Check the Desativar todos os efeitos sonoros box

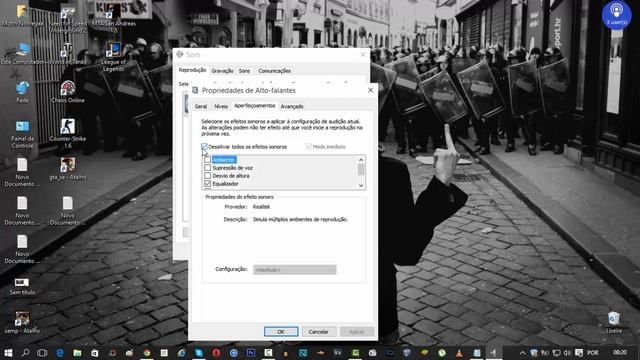204,147
